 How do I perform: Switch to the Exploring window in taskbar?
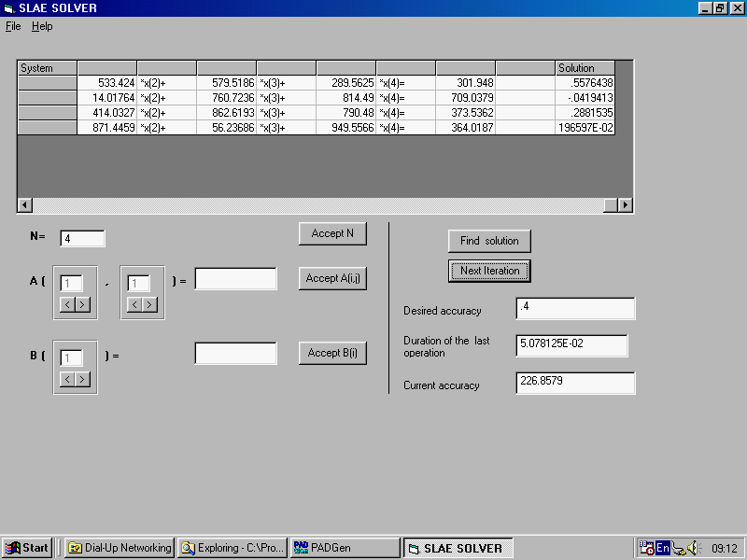[232, 548]
